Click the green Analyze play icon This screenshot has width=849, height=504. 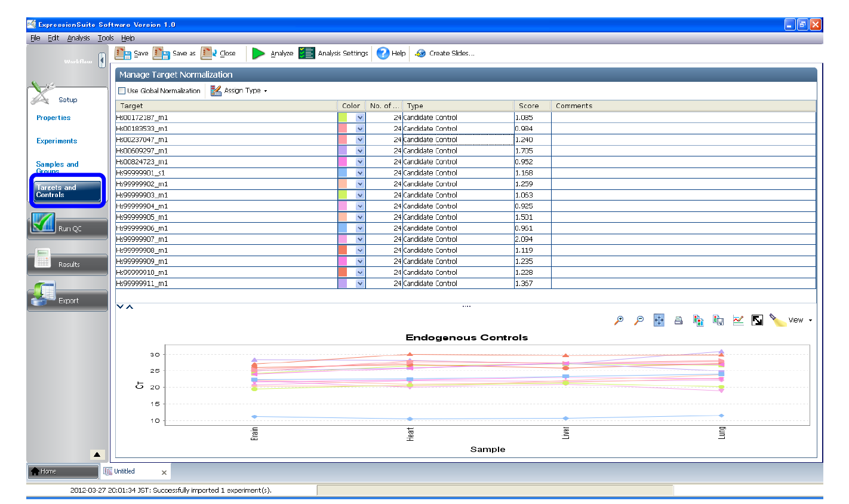(259, 53)
